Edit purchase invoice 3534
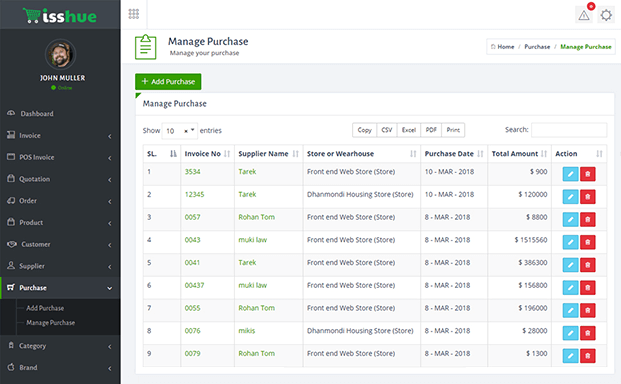621x384 pixels. (570, 174)
